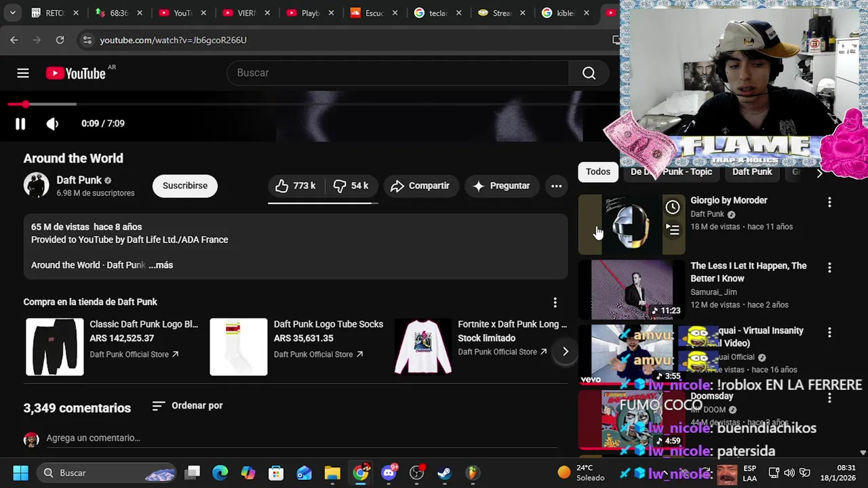Select the Todos filter chip
868x488 pixels.
click(598, 172)
